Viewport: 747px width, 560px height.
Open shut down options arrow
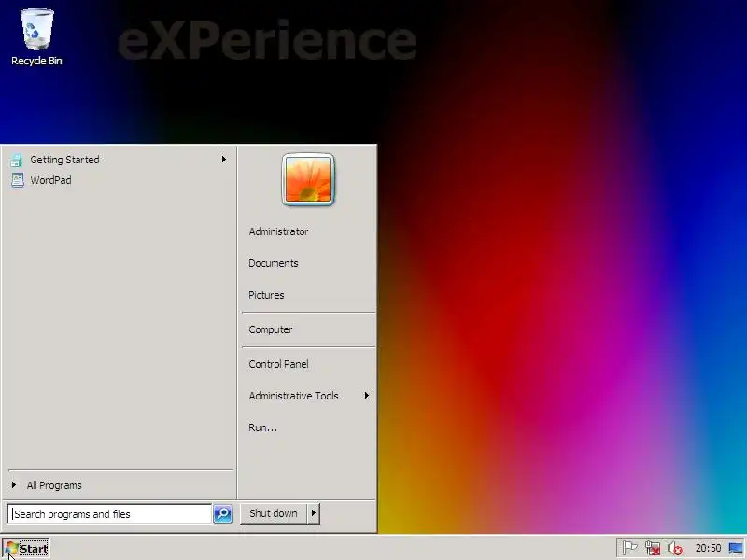314,513
